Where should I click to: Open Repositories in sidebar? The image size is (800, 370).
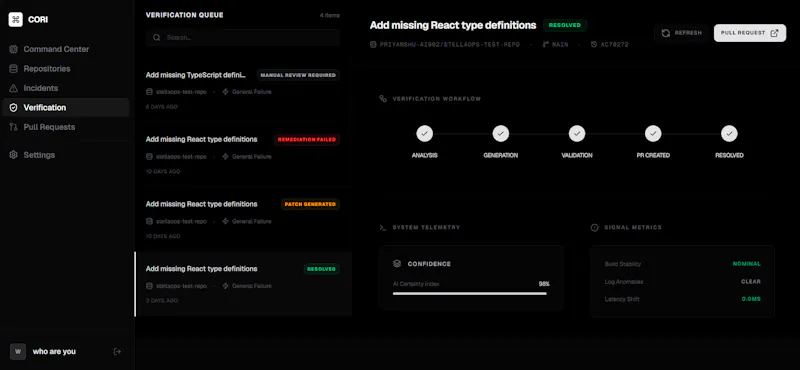pyautogui.click(x=66, y=69)
